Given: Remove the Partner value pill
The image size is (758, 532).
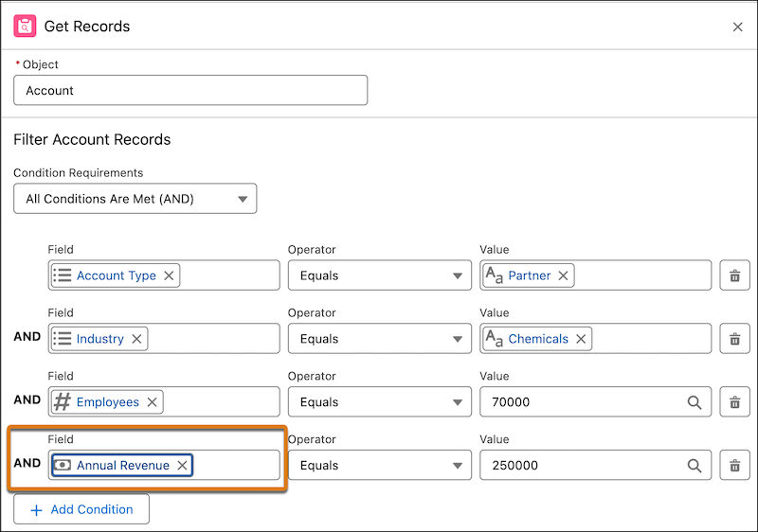Looking at the screenshot, I should pos(563,275).
